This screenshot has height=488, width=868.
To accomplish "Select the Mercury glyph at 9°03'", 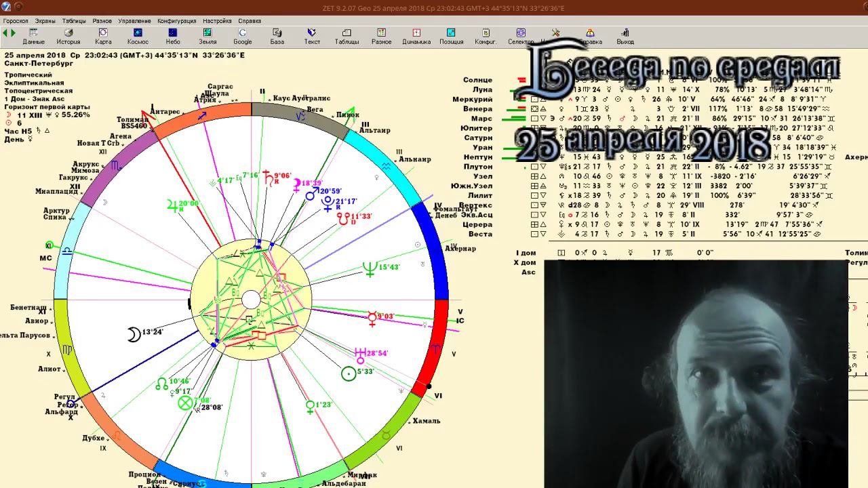I will pos(372,318).
